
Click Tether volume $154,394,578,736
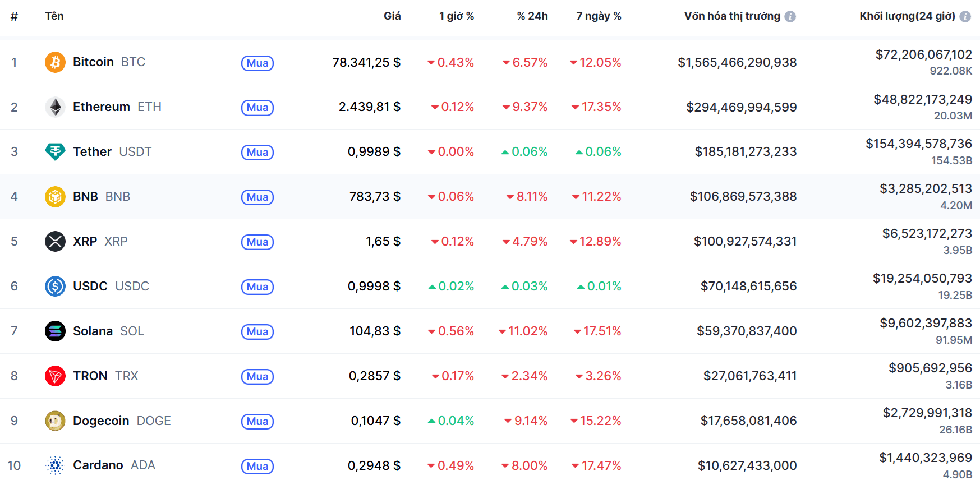point(919,144)
